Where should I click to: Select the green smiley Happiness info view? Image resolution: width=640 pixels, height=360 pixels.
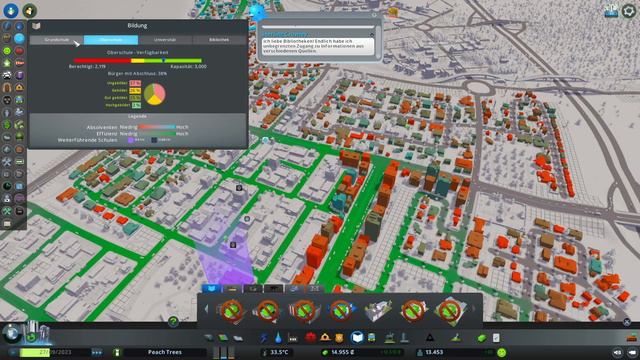pyautogui.click(x=7, y=51)
